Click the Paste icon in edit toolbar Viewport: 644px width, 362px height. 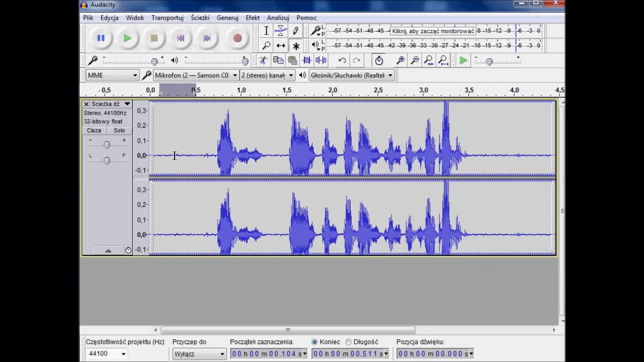pos(292,60)
